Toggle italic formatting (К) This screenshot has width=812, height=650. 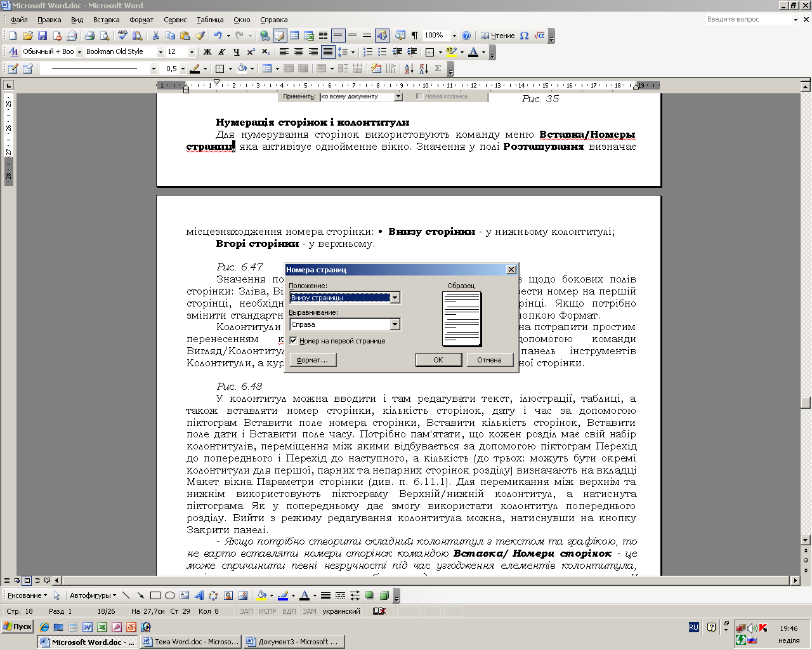click(222, 52)
